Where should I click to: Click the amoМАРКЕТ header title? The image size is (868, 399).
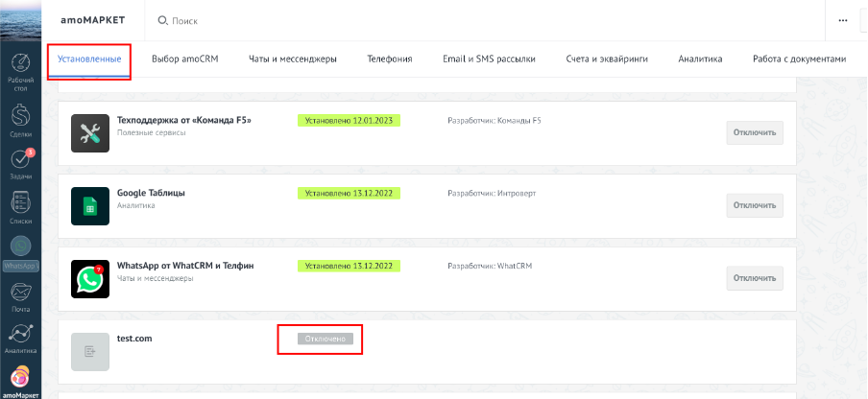[x=93, y=20]
